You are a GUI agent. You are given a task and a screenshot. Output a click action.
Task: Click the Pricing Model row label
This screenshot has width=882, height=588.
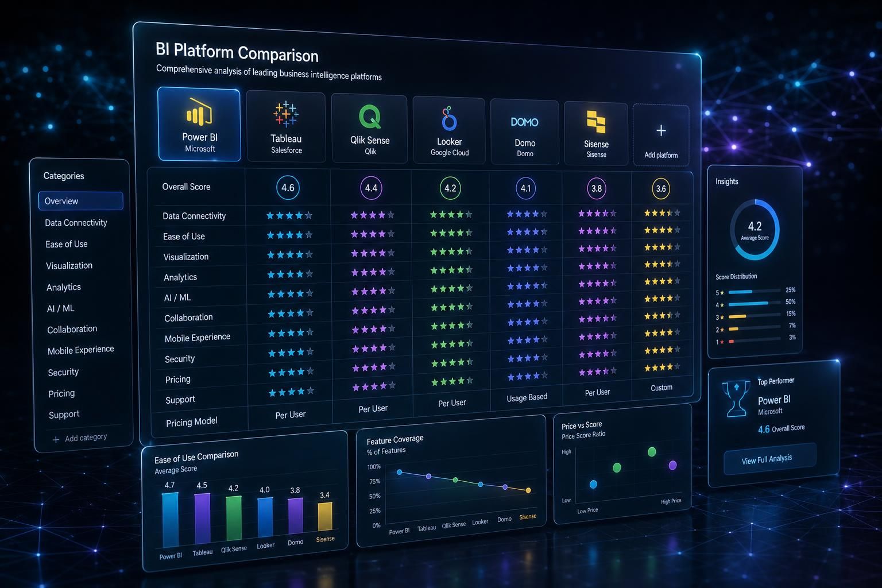coord(192,422)
